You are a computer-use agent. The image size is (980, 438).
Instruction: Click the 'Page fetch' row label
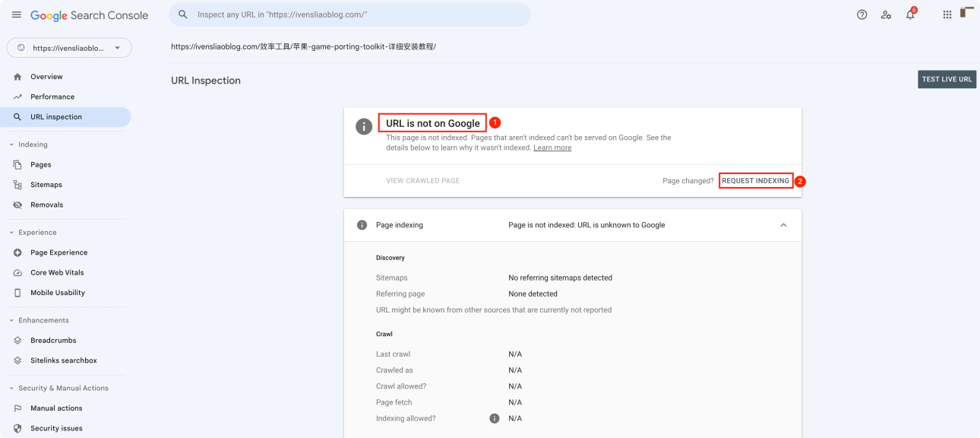394,402
